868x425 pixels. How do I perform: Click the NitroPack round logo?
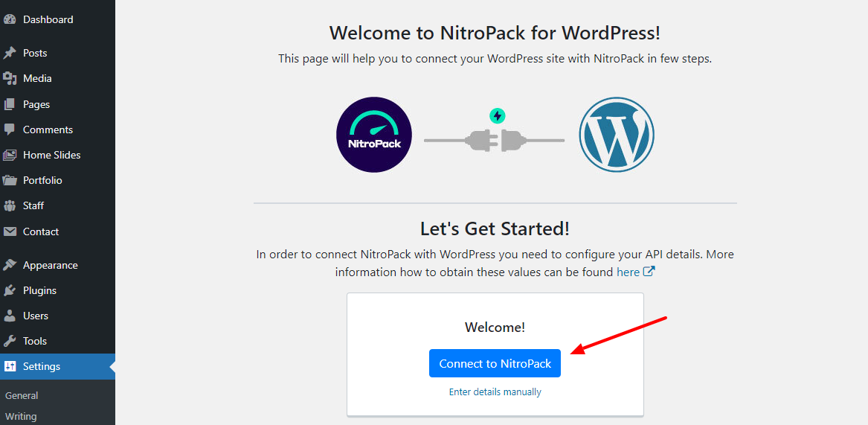click(x=374, y=135)
